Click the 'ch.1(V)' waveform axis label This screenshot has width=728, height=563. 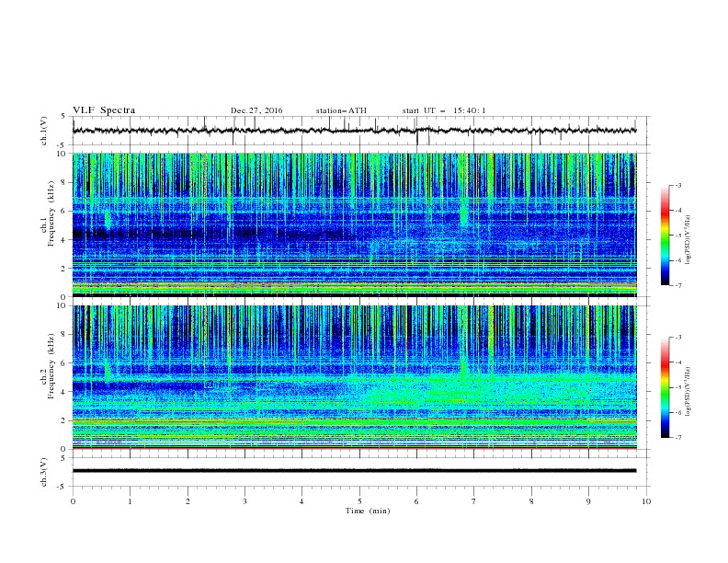point(44,131)
